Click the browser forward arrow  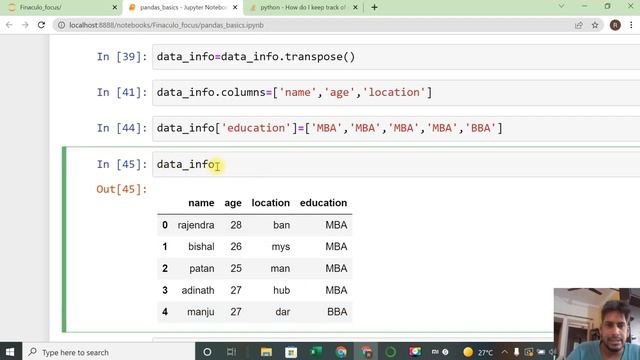pyautogui.click(x=25, y=25)
